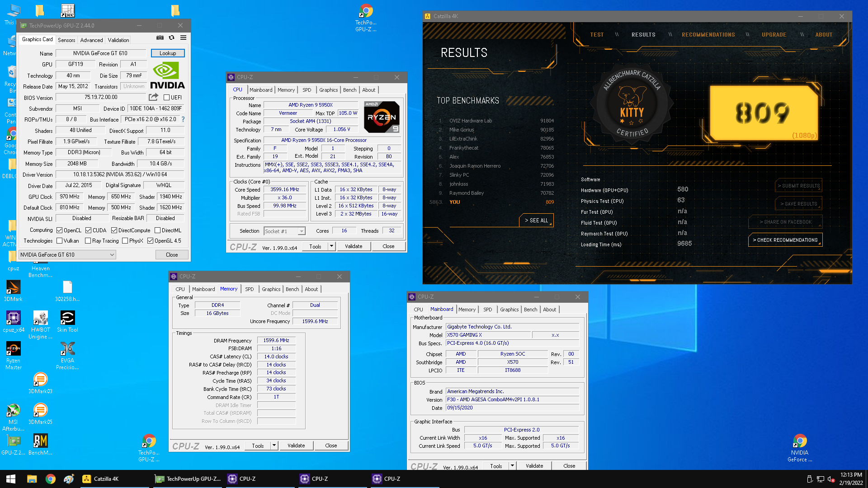Toggle DirectCompute checkbox

pyautogui.click(x=114, y=230)
